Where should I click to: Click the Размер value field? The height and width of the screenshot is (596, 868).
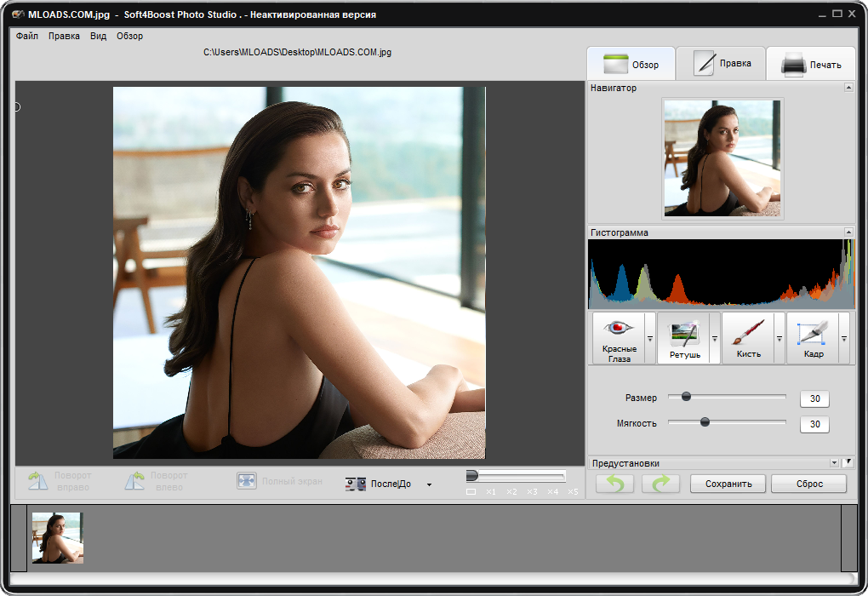[x=814, y=398]
